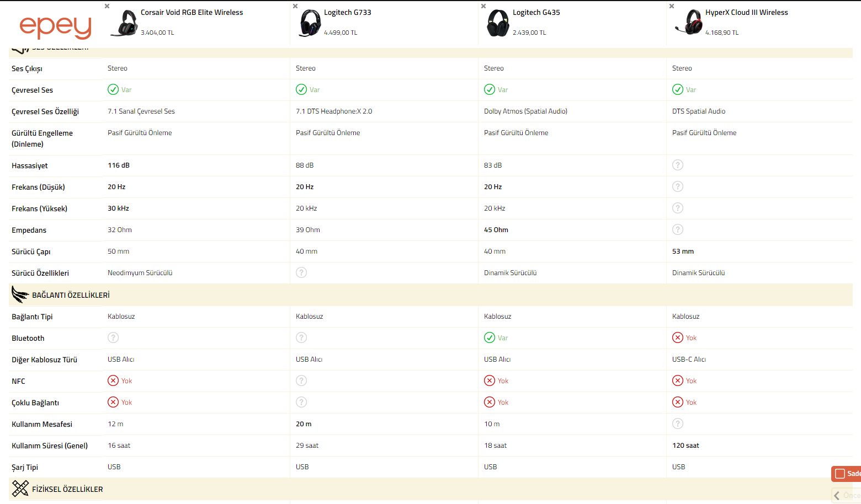Click Logitech G435's NFC Yok cross icon
Viewport: 861px width, 504px height.
point(490,380)
